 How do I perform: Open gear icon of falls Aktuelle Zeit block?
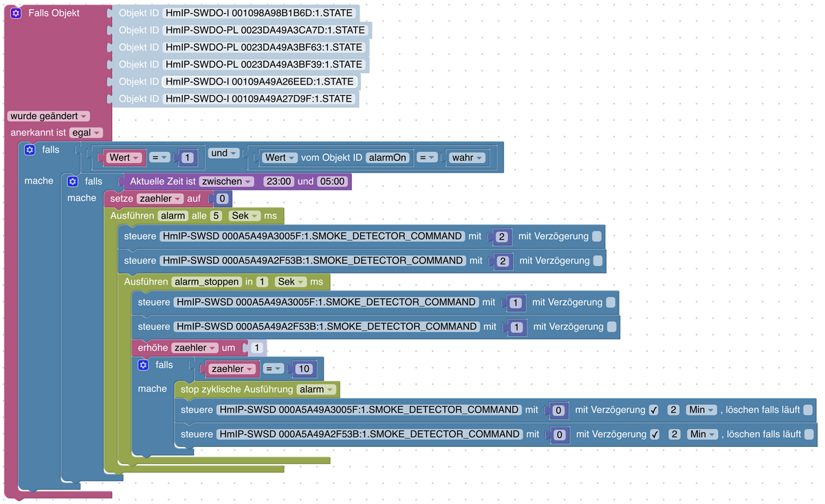click(x=72, y=182)
